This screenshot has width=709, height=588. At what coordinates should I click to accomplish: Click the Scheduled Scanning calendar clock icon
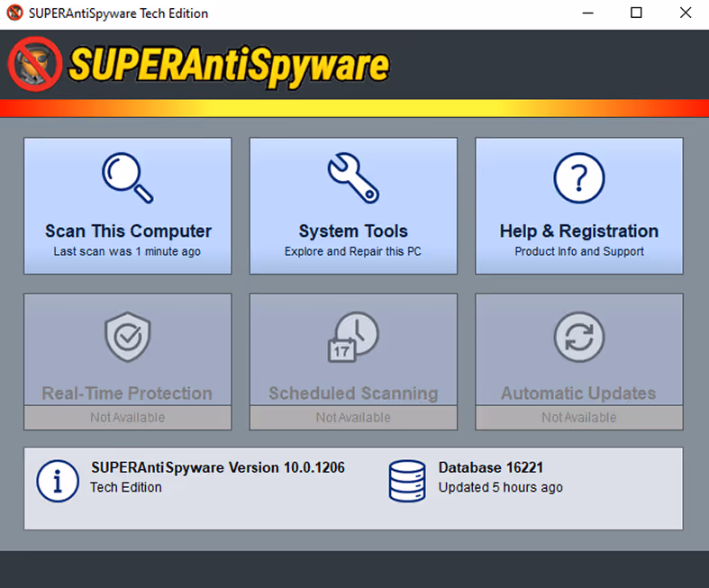(353, 337)
